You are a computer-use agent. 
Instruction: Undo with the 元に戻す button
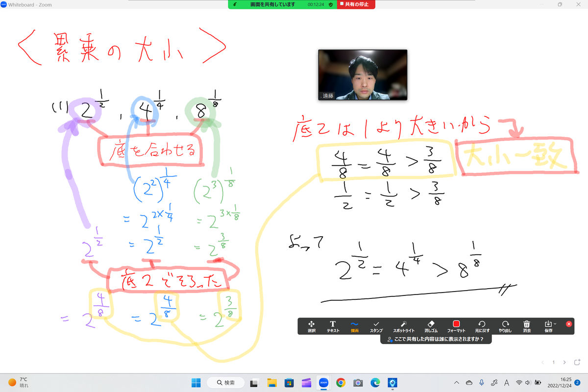tap(482, 326)
